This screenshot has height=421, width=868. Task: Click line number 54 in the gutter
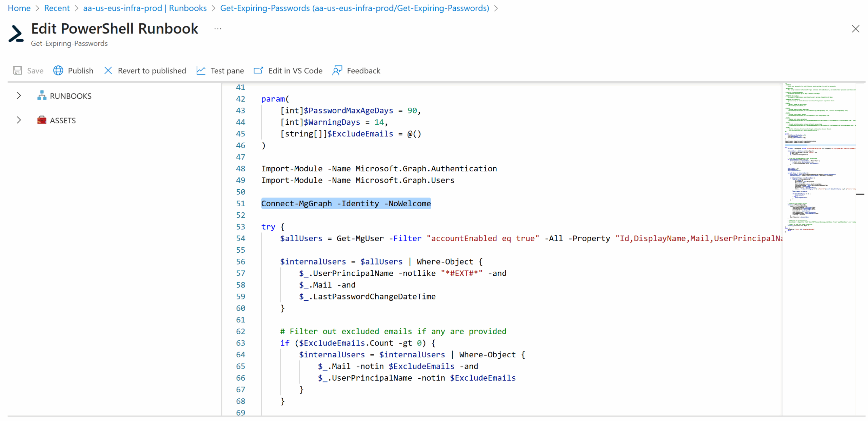pos(241,238)
